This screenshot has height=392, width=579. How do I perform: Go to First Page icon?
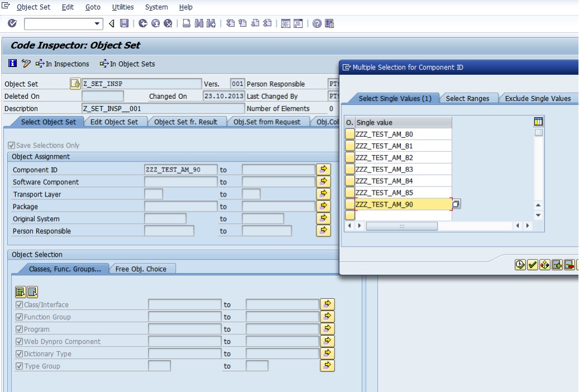[x=230, y=23]
